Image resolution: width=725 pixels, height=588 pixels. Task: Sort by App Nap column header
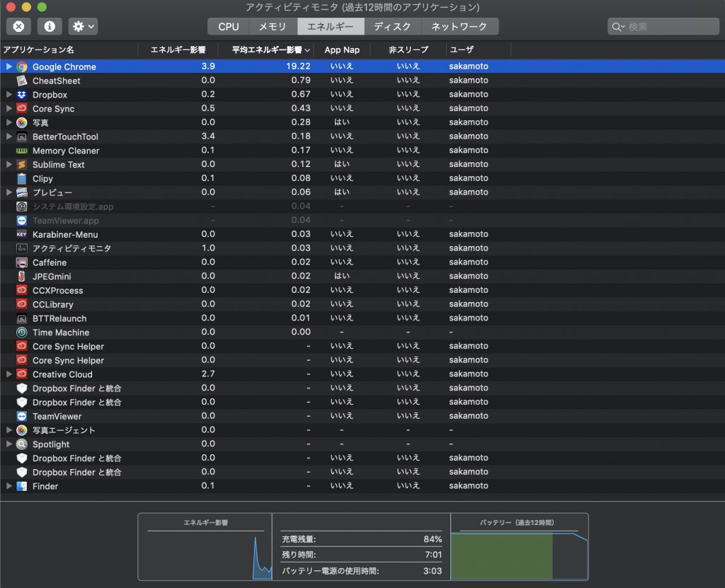coord(342,50)
